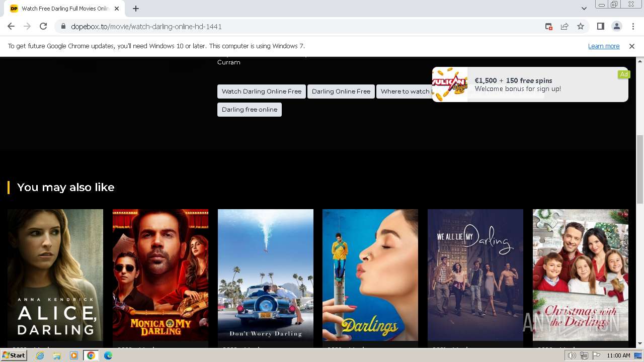Open Action Center flag tray icon
The height and width of the screenshot is (362, 644).
[596, 355]
